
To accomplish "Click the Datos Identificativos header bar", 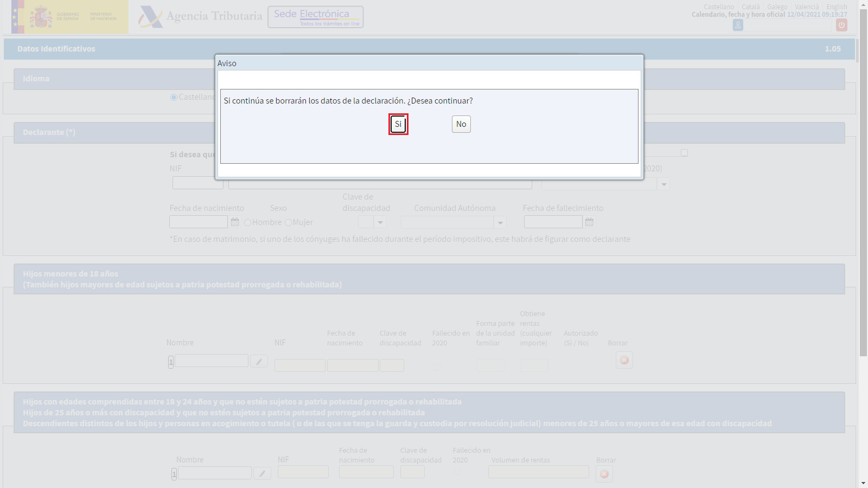I will coord(430,49).
